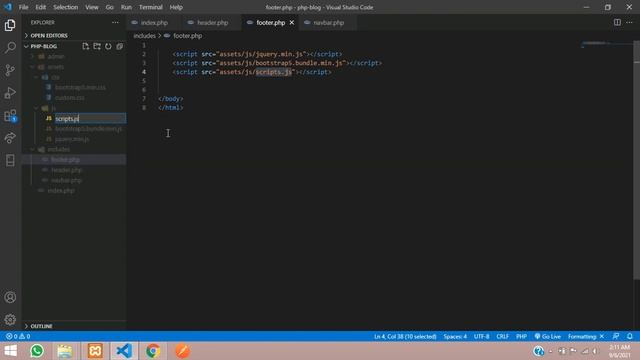
Task: Collapse the css folder
Action: (x=56, y=77)
